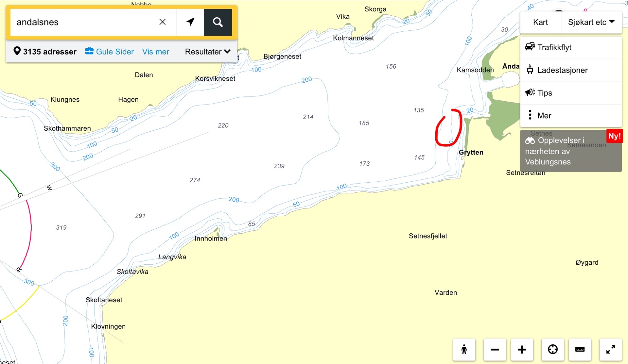
Task: Click the charging plug icon
Action: click(530, 70)
